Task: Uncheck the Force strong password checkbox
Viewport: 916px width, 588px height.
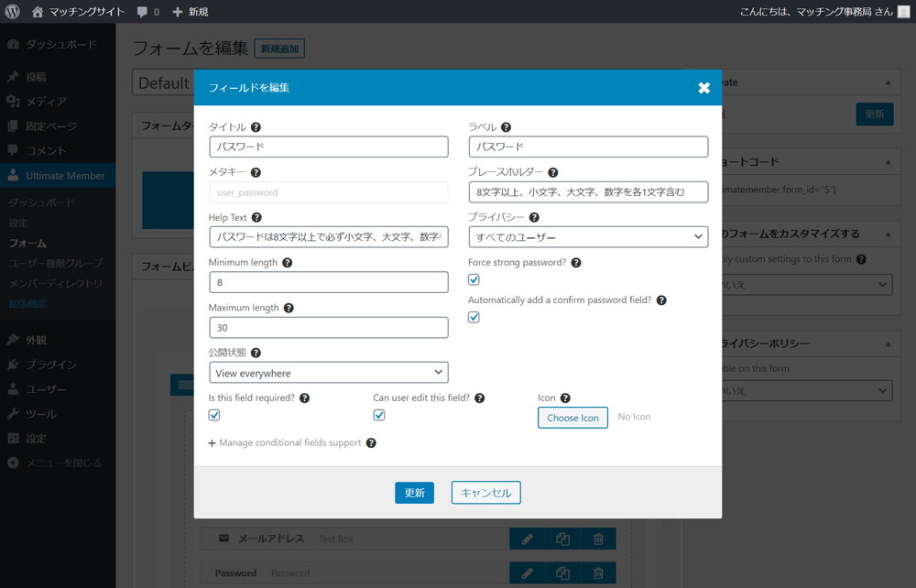Action: coord(474,279)
